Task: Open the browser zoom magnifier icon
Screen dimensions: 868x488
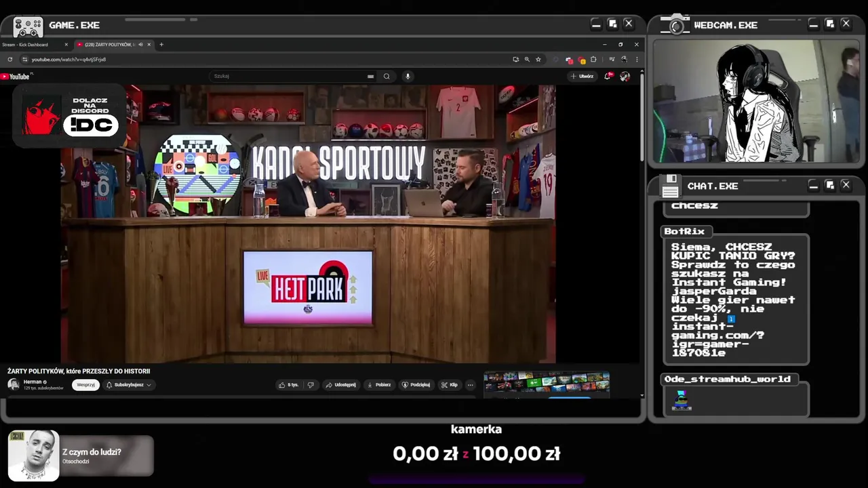Action: [x=527, y=60]
